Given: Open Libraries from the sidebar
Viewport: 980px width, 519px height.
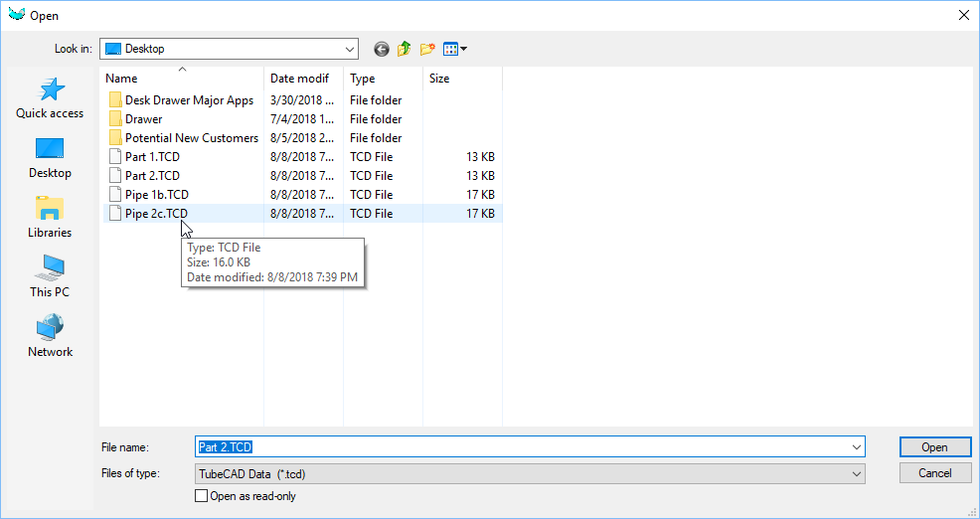Looking at the screenshot, I should click(50, 217).
